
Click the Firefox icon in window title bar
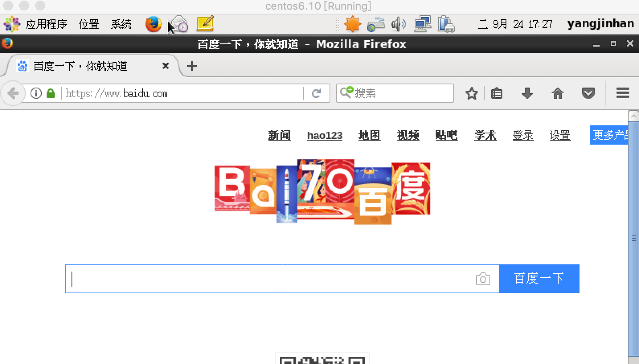(x=7, y=43)
